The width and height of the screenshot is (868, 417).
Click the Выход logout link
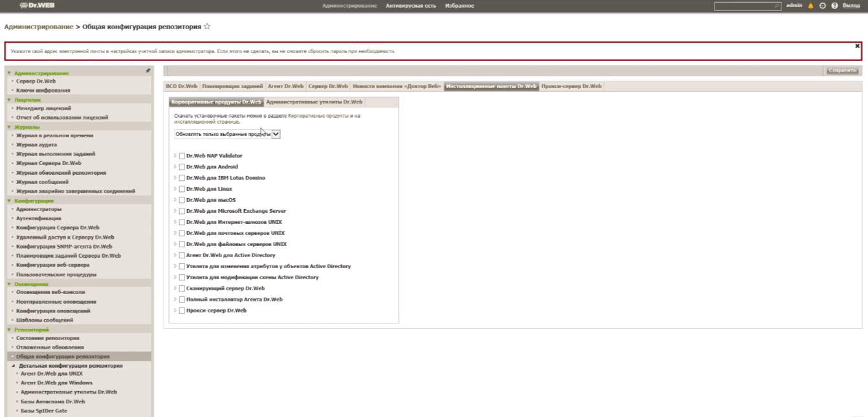851,6
